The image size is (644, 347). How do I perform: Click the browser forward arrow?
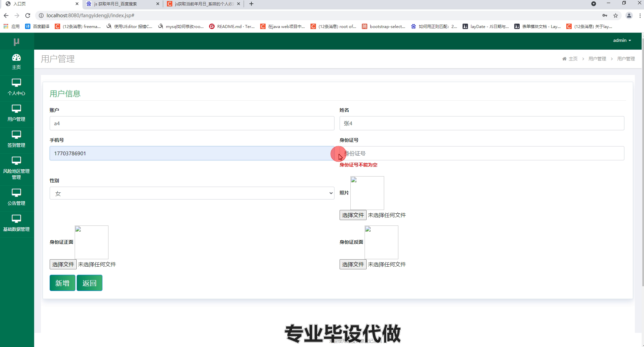coord(17,16)
